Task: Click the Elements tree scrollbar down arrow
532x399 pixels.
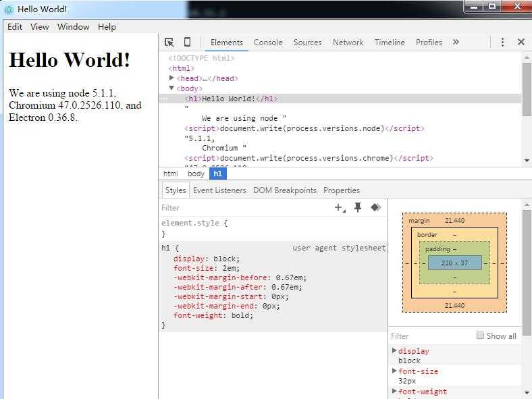Action: 527,160
